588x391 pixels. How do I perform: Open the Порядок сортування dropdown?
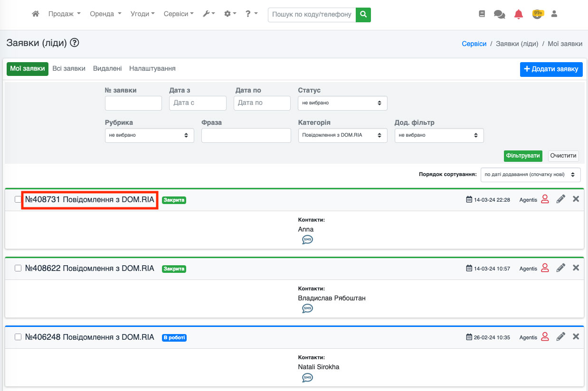pos(530,174)
